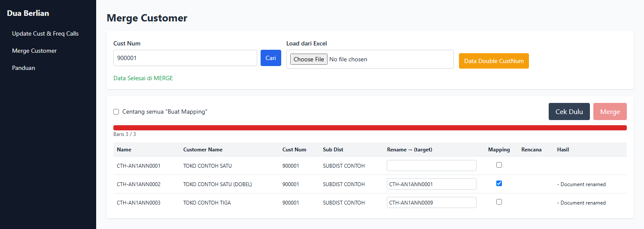The width and height of the screenshot is (644, 229).
Task: Click the Customer Name column header
Action: (203, 150)
